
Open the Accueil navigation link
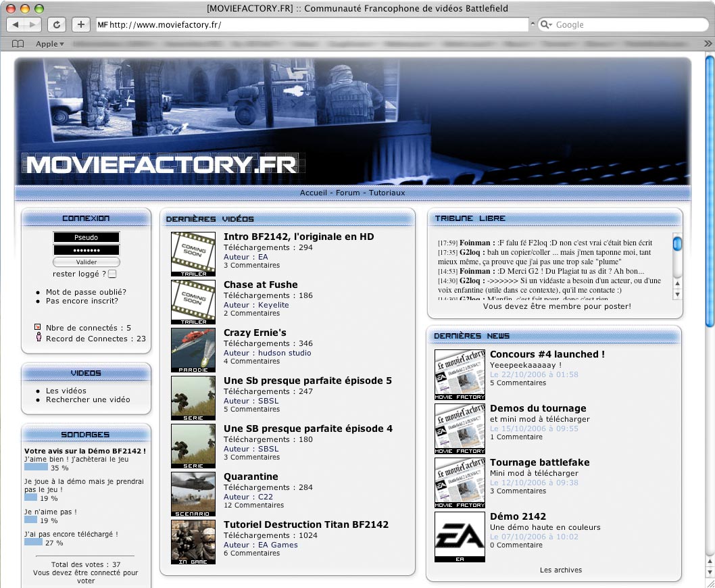(x=314, y=193)
